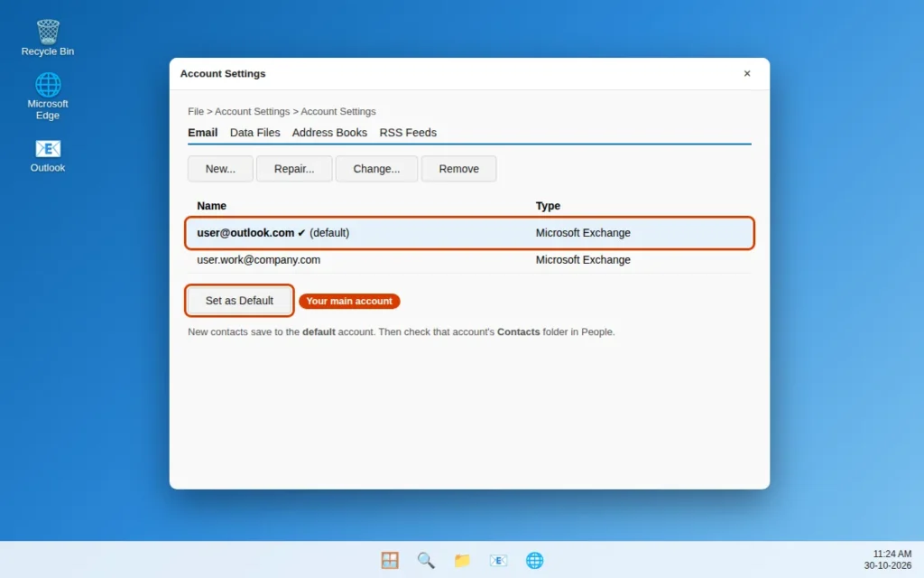Open the taskbar search magnifier icon

tap(426, 560)
